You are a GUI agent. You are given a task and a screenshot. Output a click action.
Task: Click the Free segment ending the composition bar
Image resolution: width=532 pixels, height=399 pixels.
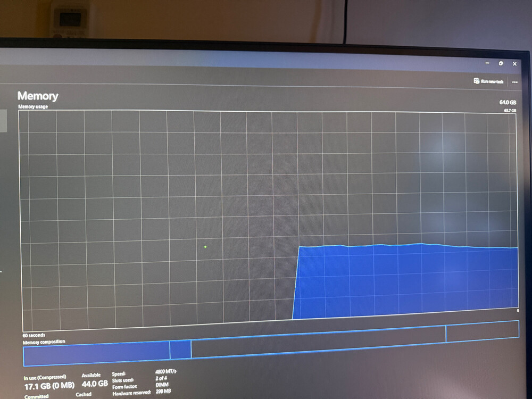(483, 331)
